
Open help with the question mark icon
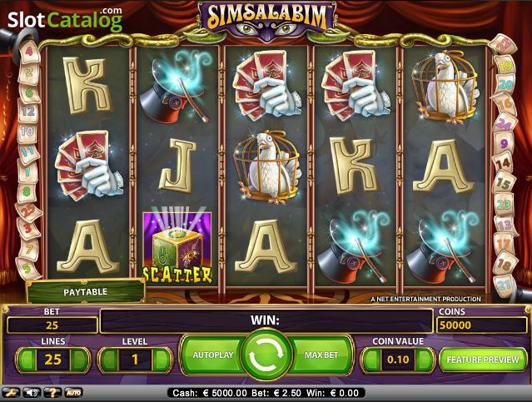pyautogui.click(x=52, y=393)
